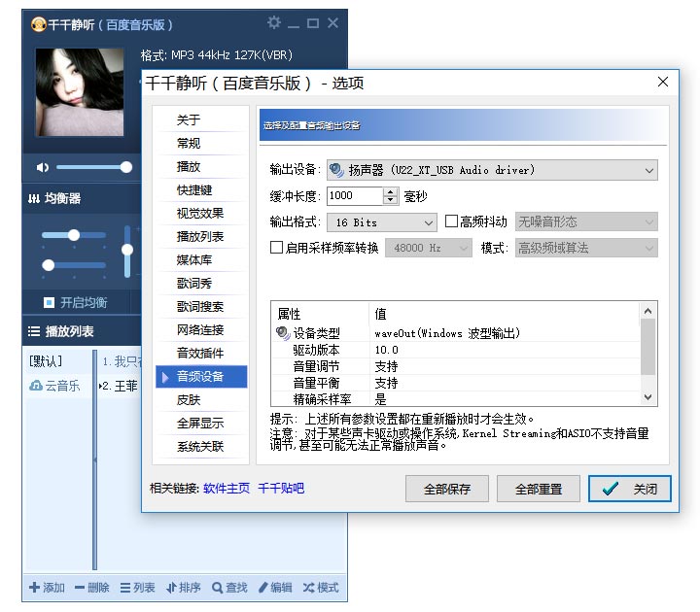Select 系统关联 in options sidebar
This screenshot has width=700, height=612.
click(x=201, y=446)
